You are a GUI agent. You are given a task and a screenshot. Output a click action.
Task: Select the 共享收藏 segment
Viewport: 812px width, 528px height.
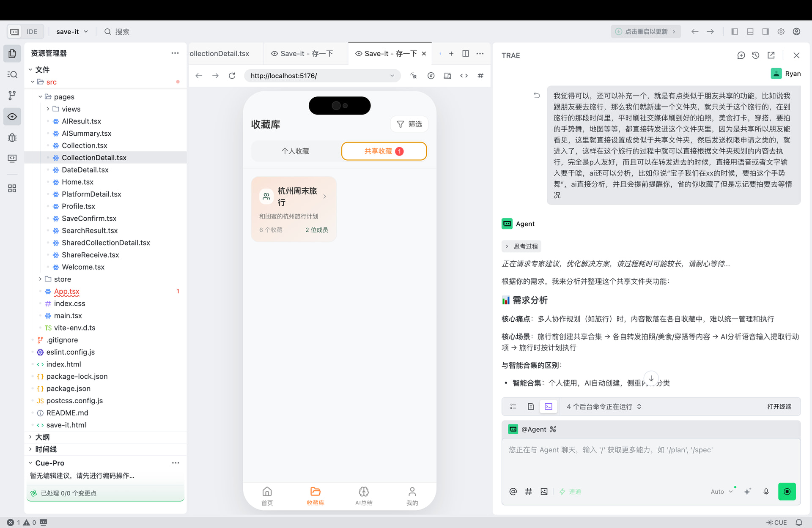[x=384, y=151]
